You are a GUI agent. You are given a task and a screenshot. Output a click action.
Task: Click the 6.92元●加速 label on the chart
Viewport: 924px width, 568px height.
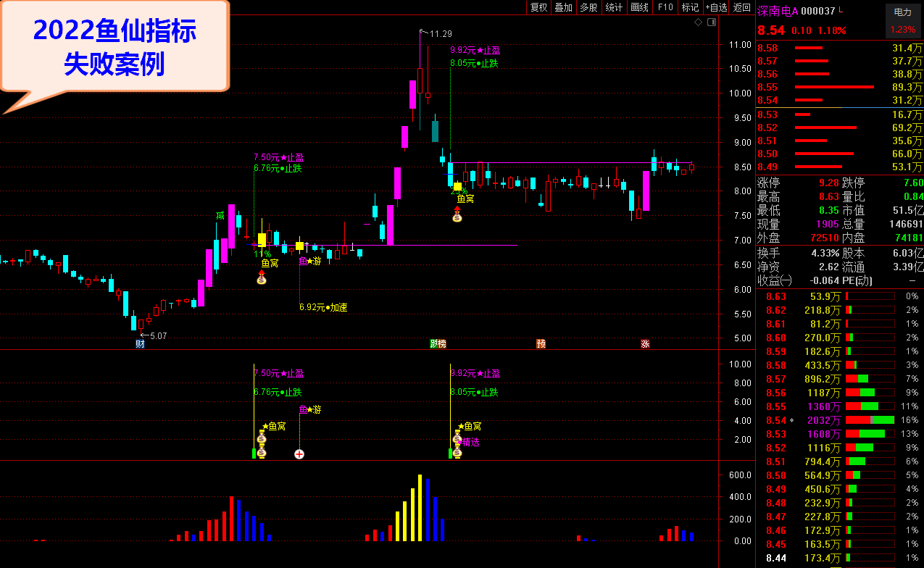click(x=323, y=307)
